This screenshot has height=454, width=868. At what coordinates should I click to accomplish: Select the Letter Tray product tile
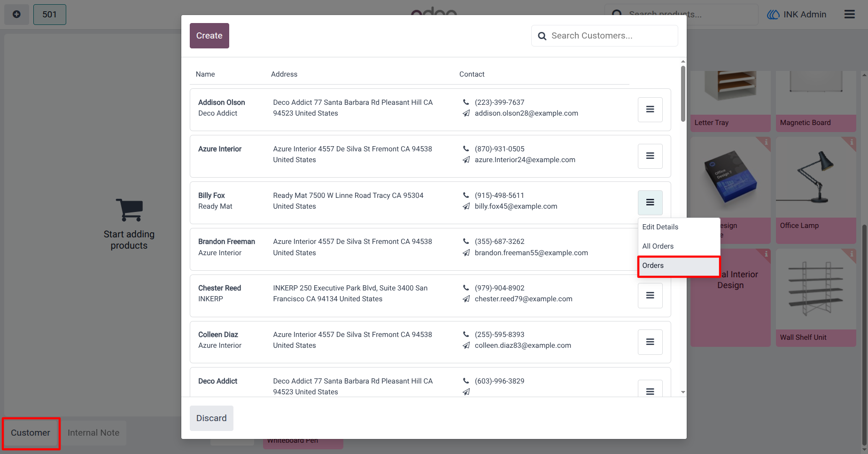pyautogui.click(x=730, y=101)
